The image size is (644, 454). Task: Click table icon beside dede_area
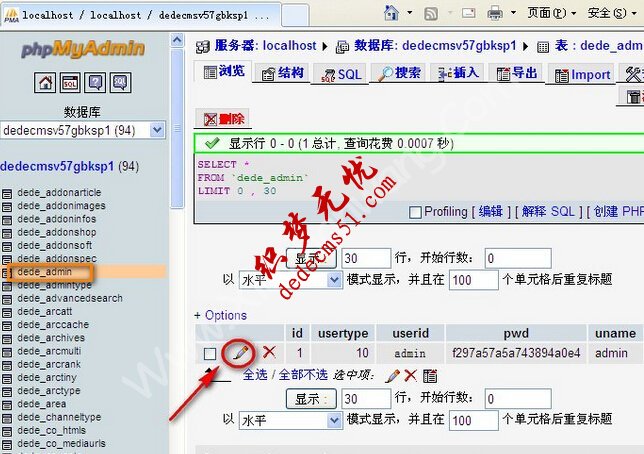click(7, 405)
